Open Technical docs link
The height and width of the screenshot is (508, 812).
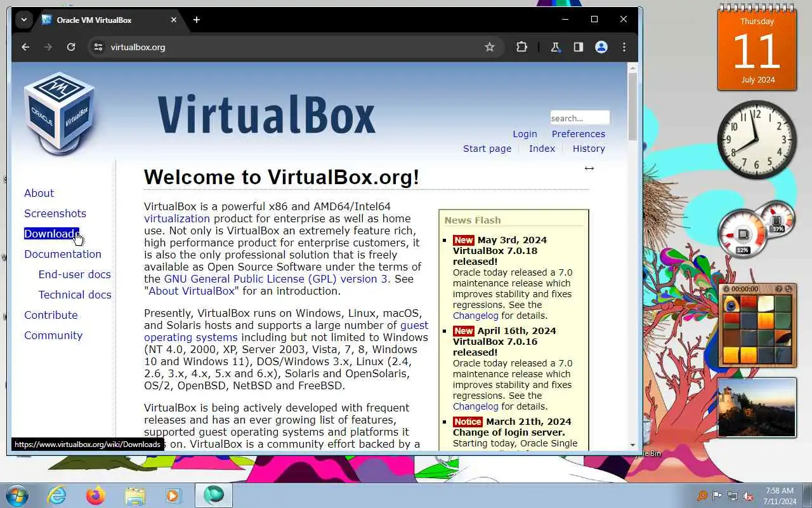(x=75, y=295)
